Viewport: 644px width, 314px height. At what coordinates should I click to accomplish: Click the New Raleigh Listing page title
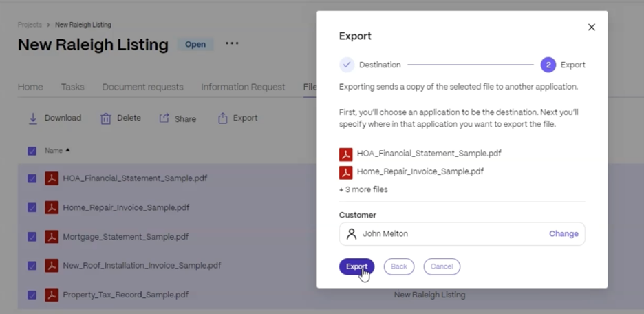(93, 45)
